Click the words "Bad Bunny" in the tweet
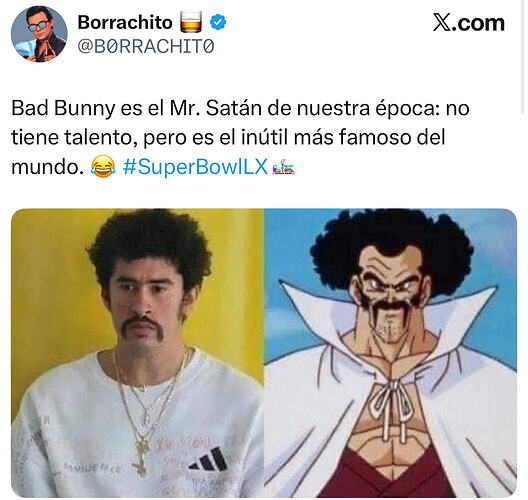Screen dimensions: 528x500 (x=63, y=108)
